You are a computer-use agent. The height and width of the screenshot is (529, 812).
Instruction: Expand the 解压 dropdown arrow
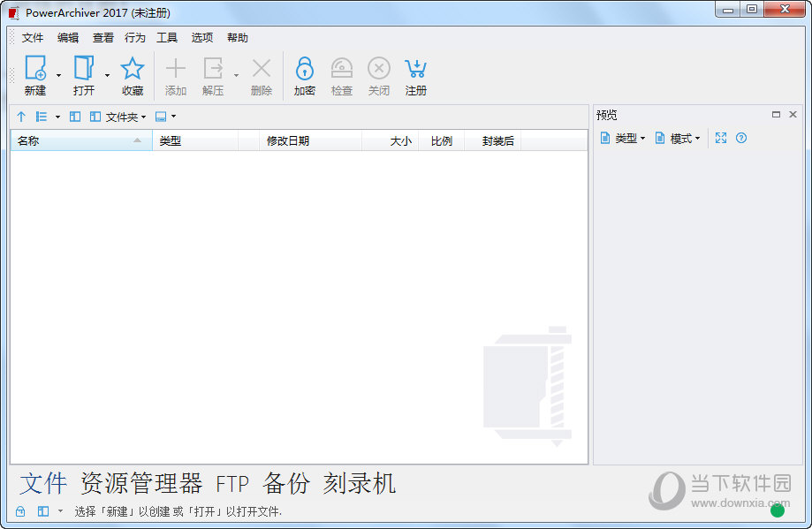pyautogui.click(x=236, y=76)
